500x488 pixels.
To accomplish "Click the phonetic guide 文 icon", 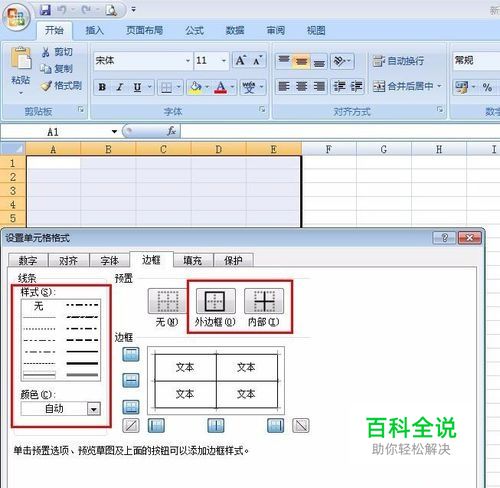I will point(249,87).
